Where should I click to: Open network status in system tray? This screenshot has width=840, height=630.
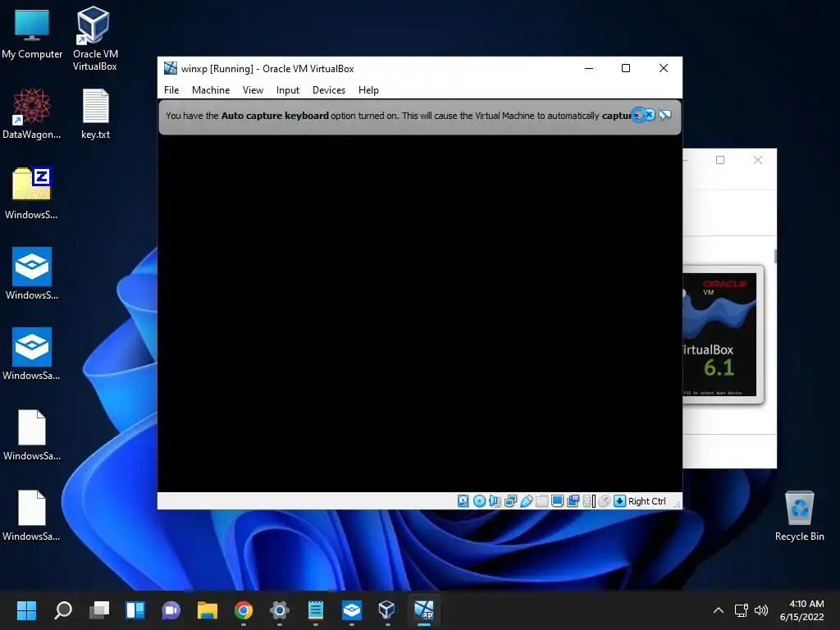tap(741, 610)
